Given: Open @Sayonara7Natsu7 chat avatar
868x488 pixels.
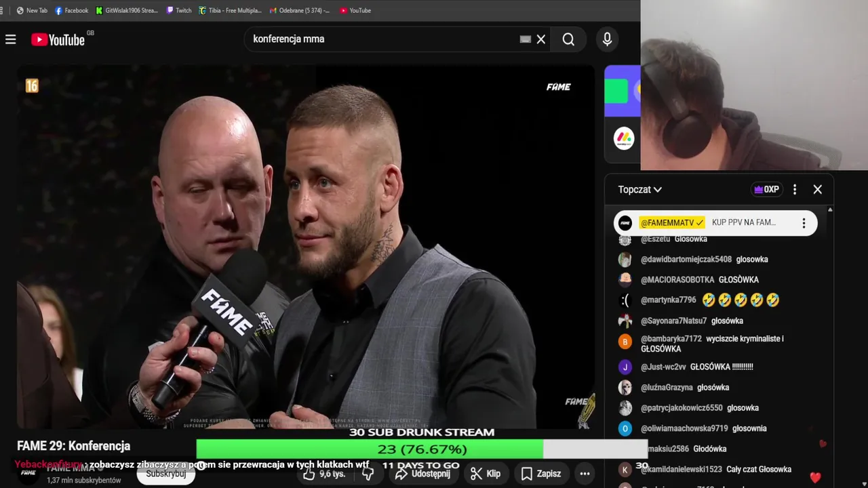Looking at the screenshot, I should [x=625, y=321].
